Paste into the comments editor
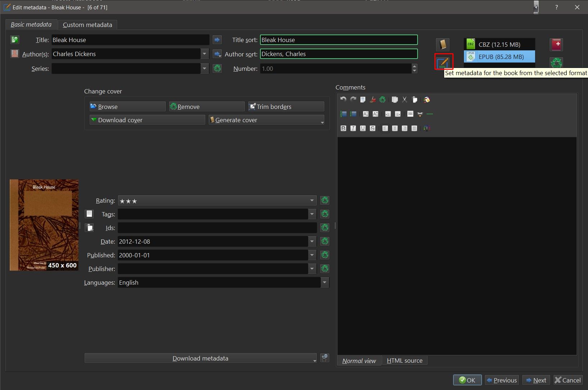 pos(414,100)
